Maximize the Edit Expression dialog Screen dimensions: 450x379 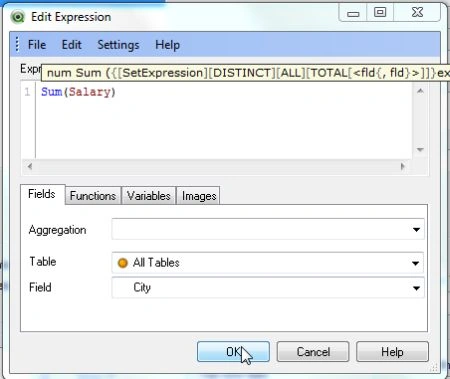[x=380, y=13]
